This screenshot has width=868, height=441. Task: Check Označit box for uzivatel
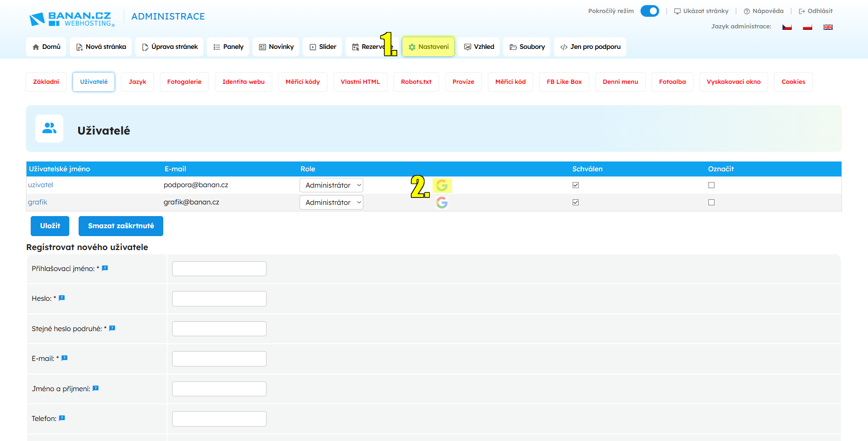point(711,185)
